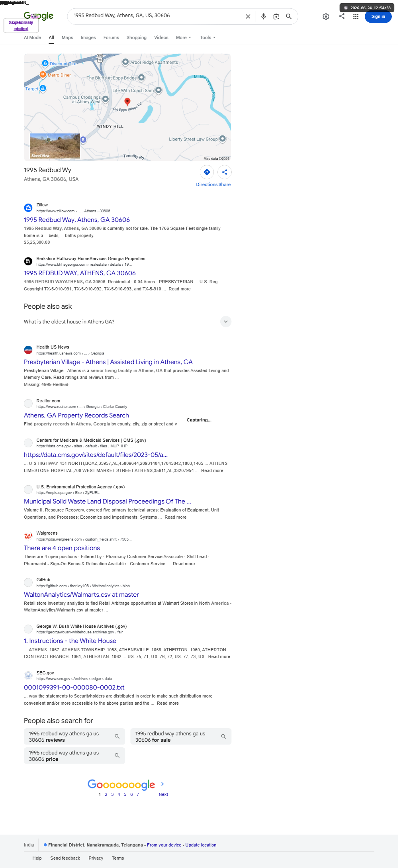Open the Tools dropdown
Screen dimensions: 403x868
[x=207, y=37]
